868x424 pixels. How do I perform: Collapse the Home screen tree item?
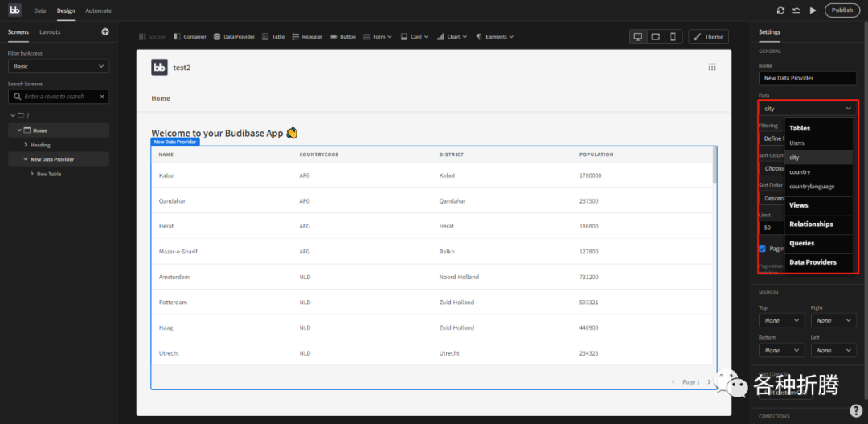click(19, 130)
